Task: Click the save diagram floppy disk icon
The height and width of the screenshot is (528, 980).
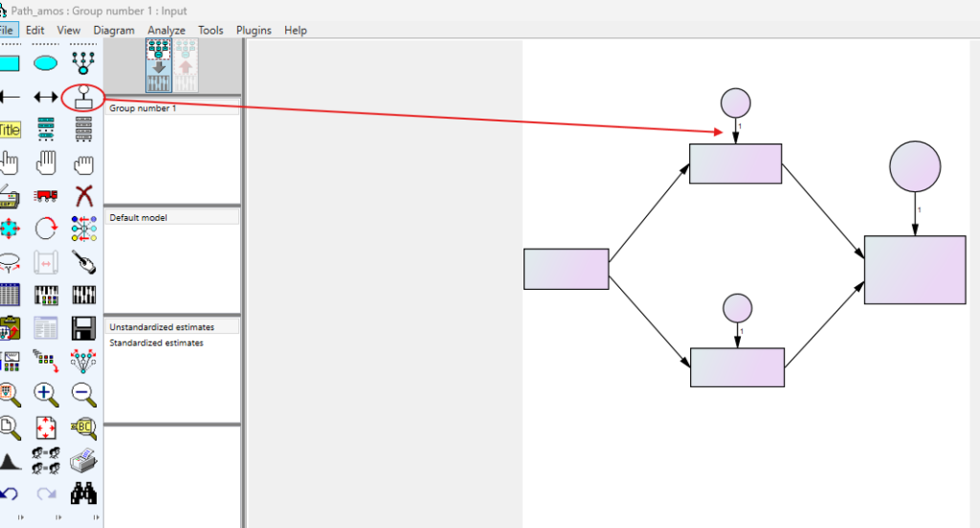Action: pos(83,328)
